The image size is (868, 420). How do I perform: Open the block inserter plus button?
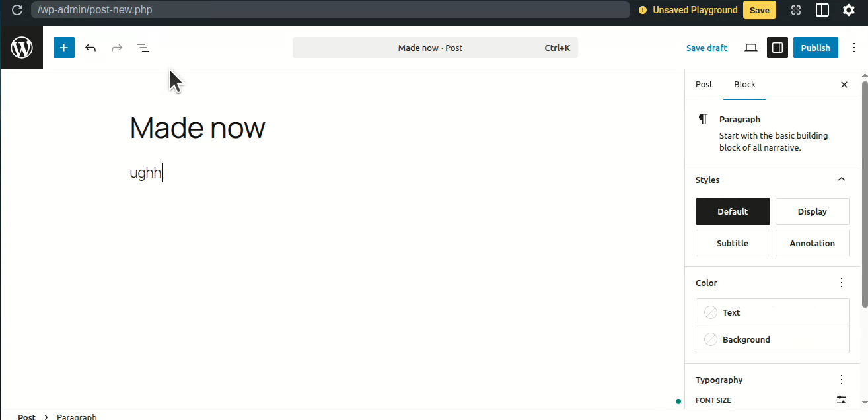click(64, 48)
